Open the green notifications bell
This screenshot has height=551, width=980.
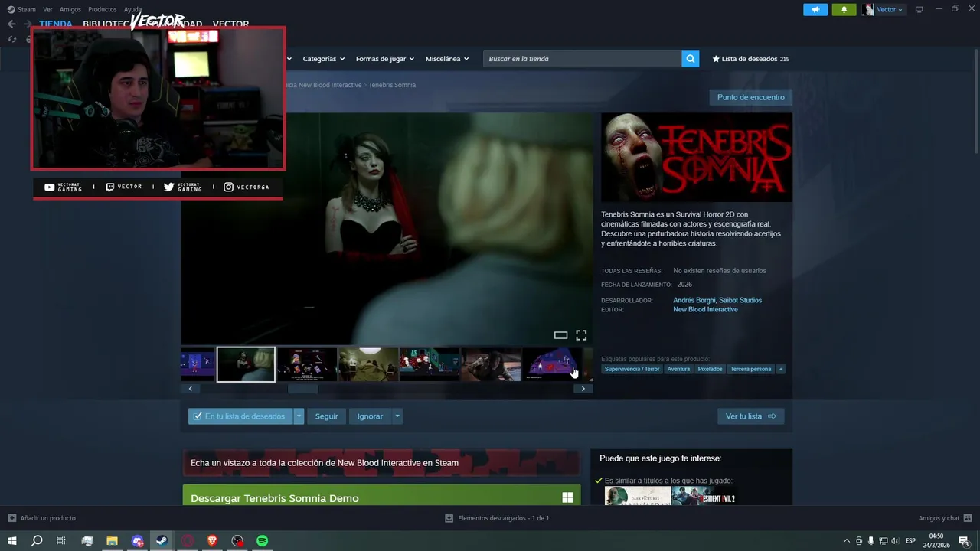click(x=844, y=9)
